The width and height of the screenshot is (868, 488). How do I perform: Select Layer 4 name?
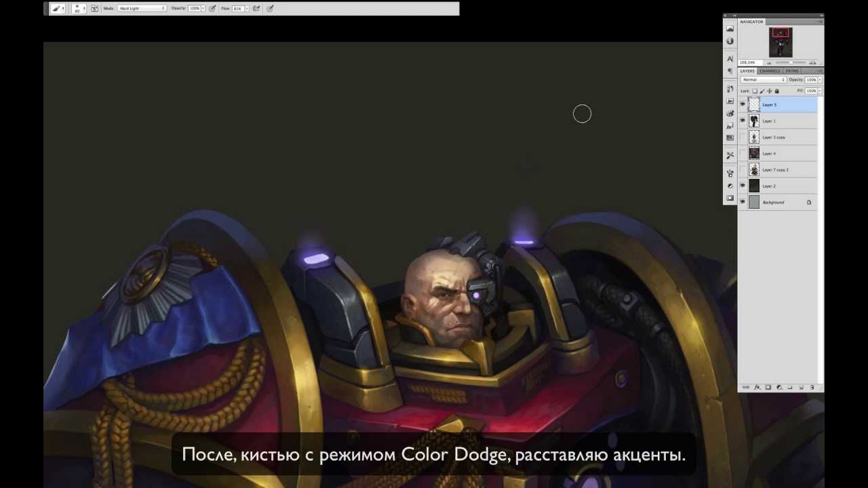[x=769, y=154]
